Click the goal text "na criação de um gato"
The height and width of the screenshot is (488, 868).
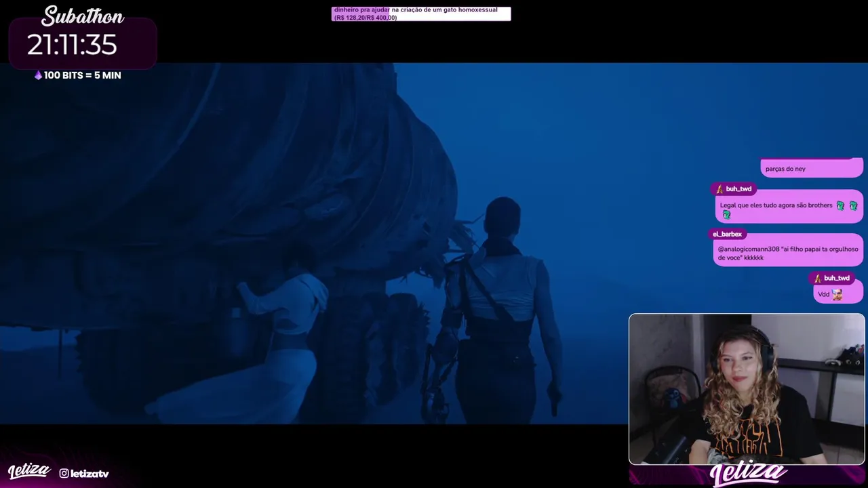tap(425, 10)
